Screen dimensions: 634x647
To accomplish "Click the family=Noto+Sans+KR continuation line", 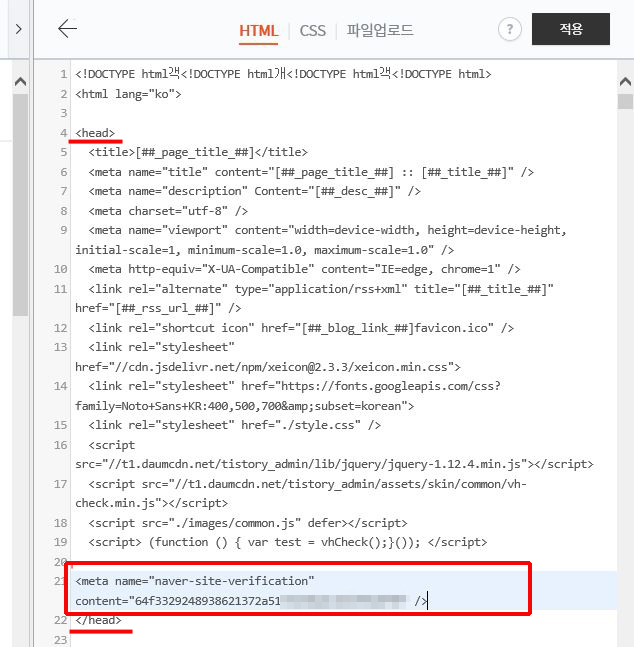I will click(244, 406).
